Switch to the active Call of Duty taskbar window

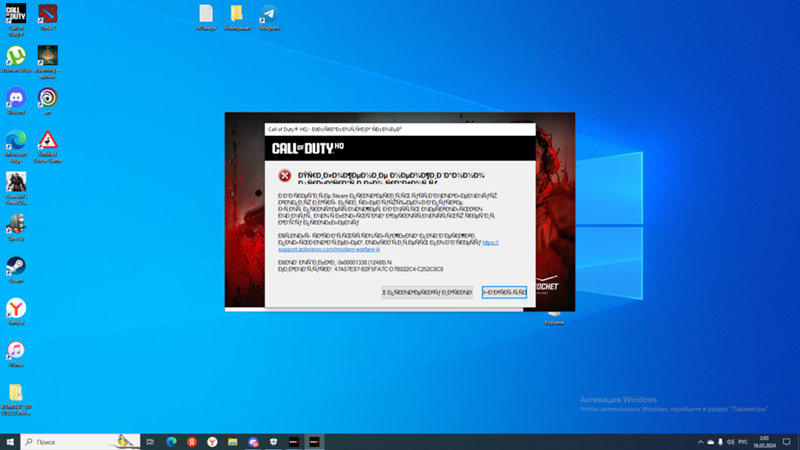click(314, 442)
